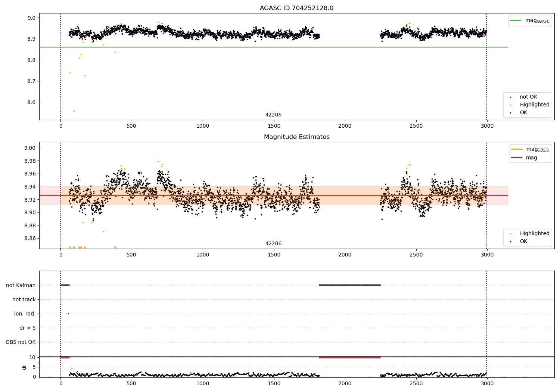Click the 'Magnitude Estimates' plot title

(296, 137)
